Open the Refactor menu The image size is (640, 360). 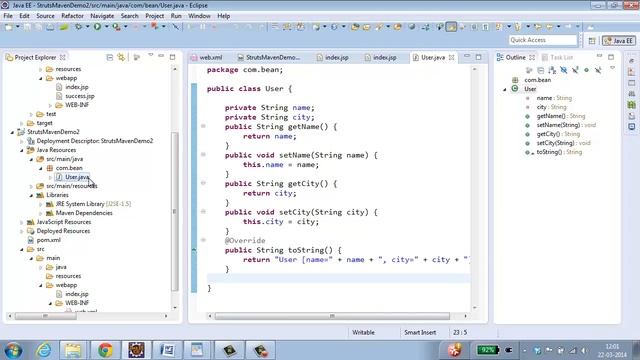[x=72, y=16]
